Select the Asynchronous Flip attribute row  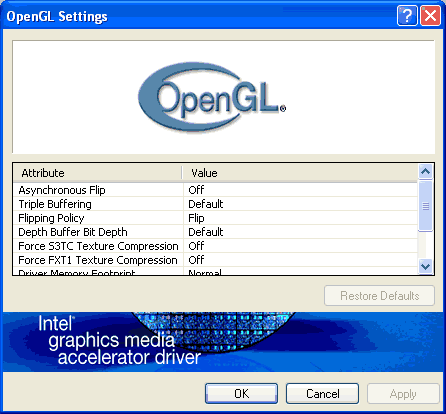[215, 190]
